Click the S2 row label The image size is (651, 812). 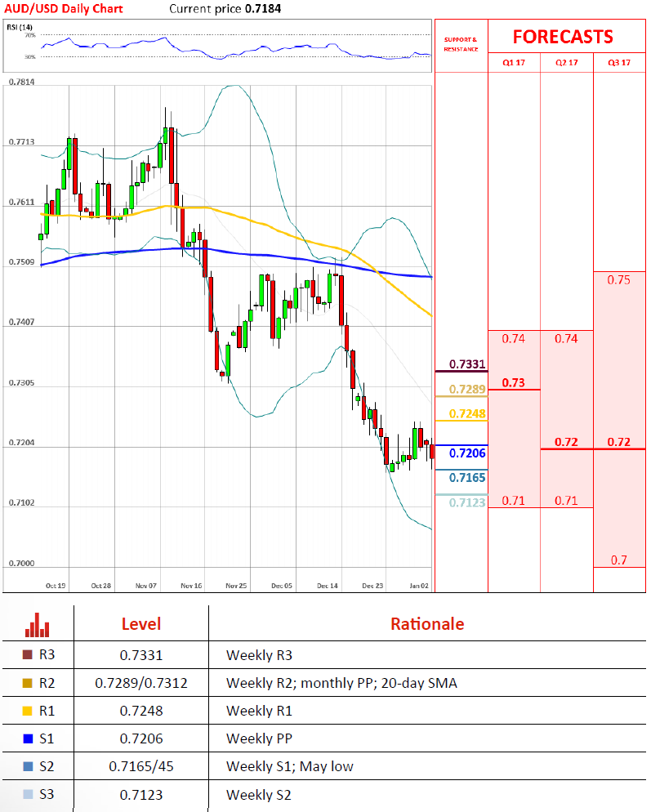[x=47, y=766]
